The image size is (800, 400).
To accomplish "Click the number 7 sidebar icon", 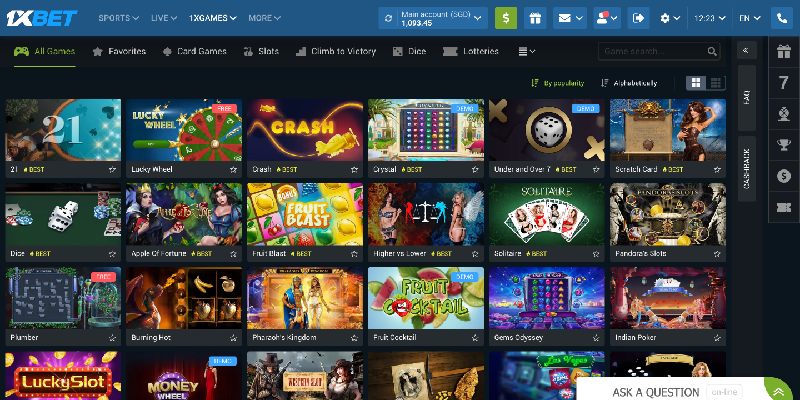I will [x=784, y=83].
